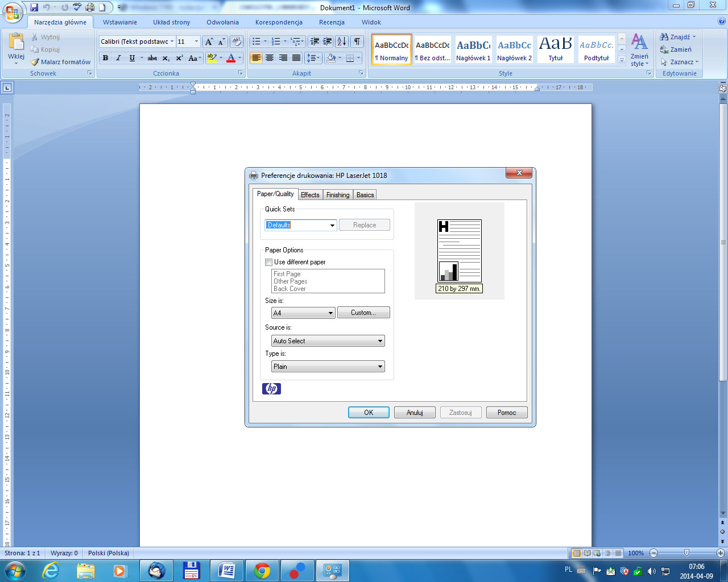Open the font size 11 dropdown

click(x=197, y=41)
